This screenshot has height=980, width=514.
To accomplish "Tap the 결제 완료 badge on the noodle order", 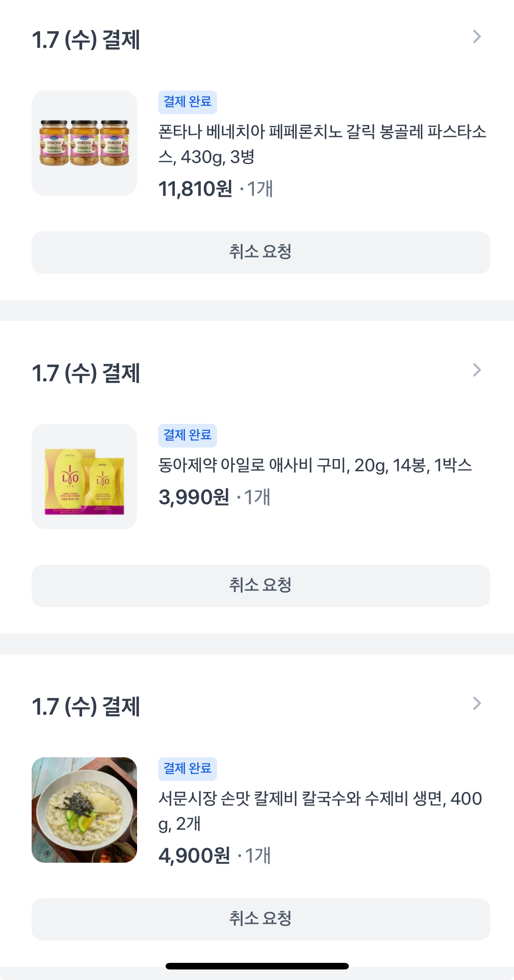I will (188, 769).
